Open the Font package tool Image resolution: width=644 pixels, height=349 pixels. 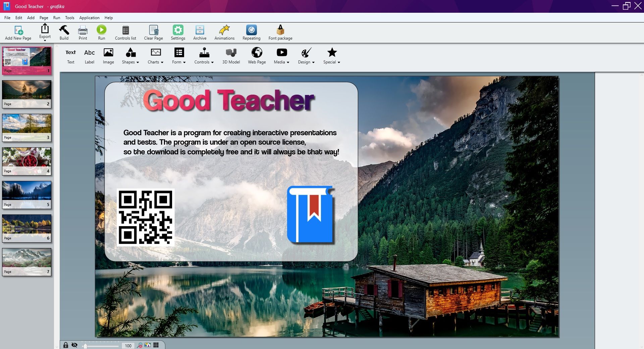(280, 33)
